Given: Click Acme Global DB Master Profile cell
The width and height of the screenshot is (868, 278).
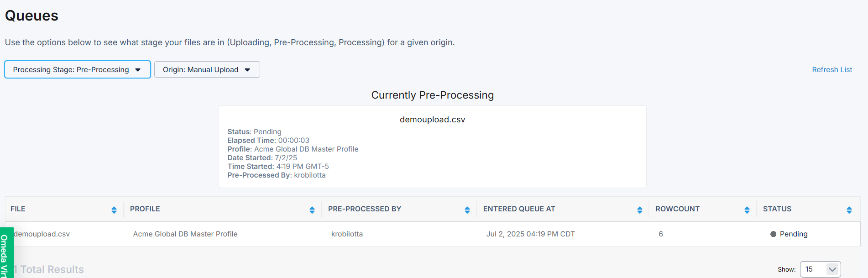Looking at the screenshot, I should [x=185, y=234].
